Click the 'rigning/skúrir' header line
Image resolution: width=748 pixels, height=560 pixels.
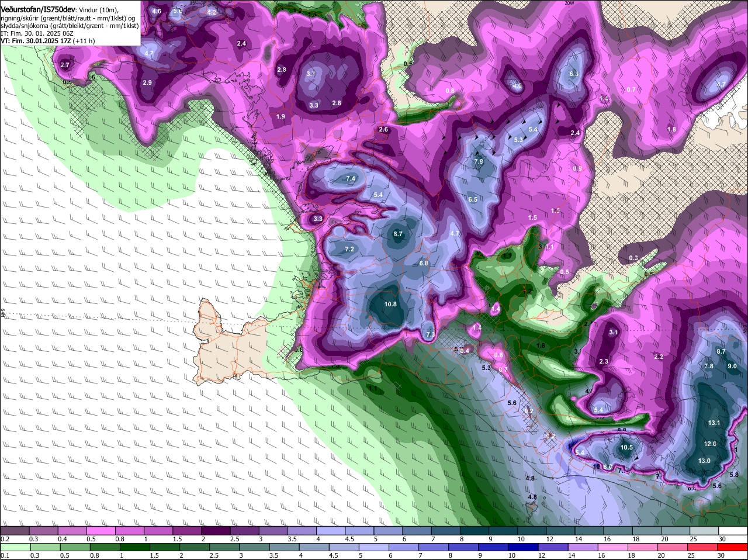coord(68,18)
